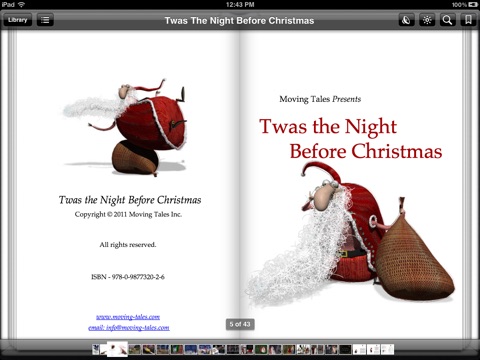Viewport: 480px width, 360px height.
Task: Select the solid black page thumbnail
Action: [345, 349]
